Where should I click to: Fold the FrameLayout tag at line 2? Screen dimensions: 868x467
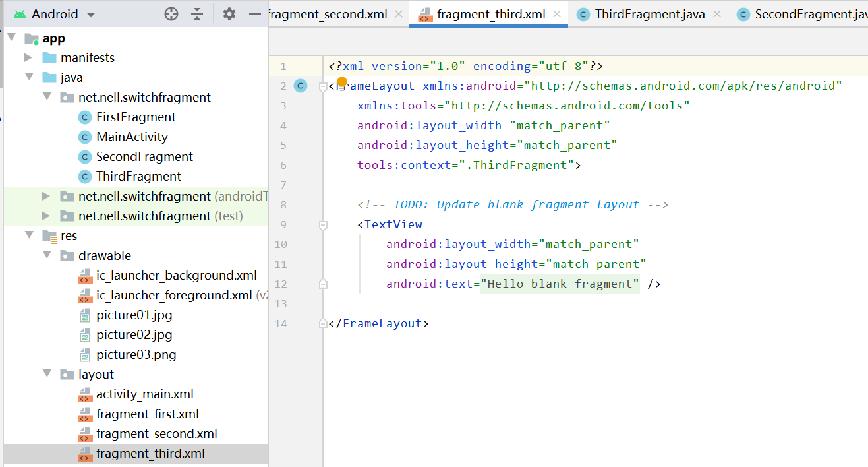pyautogui.click(x=323, y=86)
